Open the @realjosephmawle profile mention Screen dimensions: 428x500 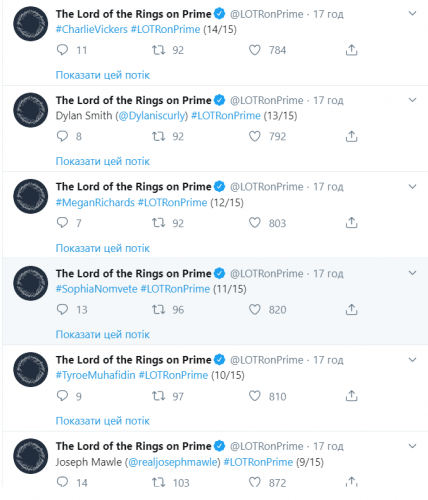coord(173,462)
